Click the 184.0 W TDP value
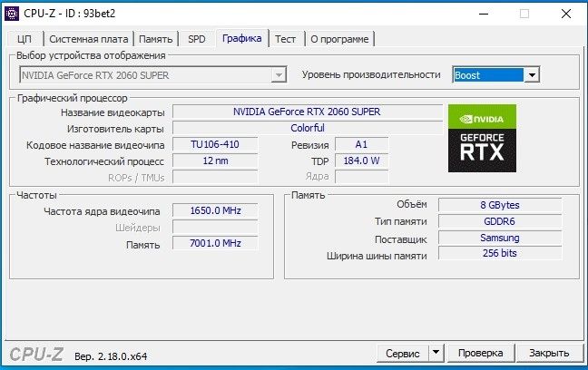The image size is (588, 370). point(361,161)
